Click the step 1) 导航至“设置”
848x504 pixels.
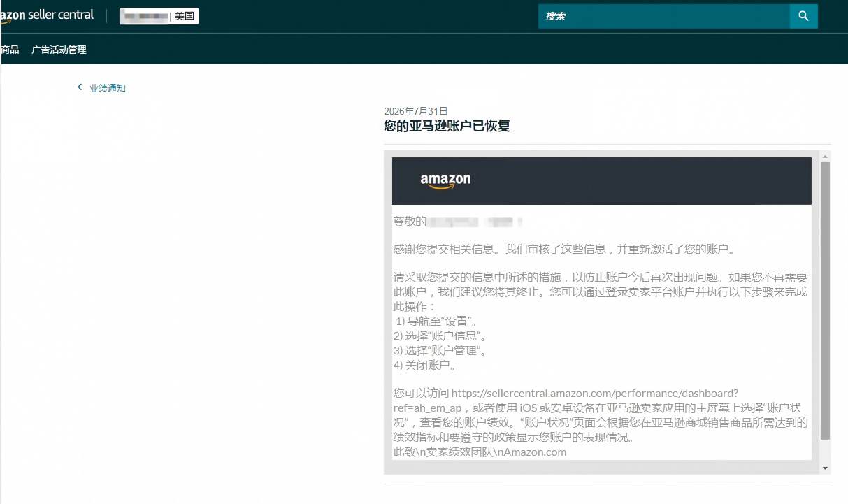pyautogui.click(x=436, y=322)
